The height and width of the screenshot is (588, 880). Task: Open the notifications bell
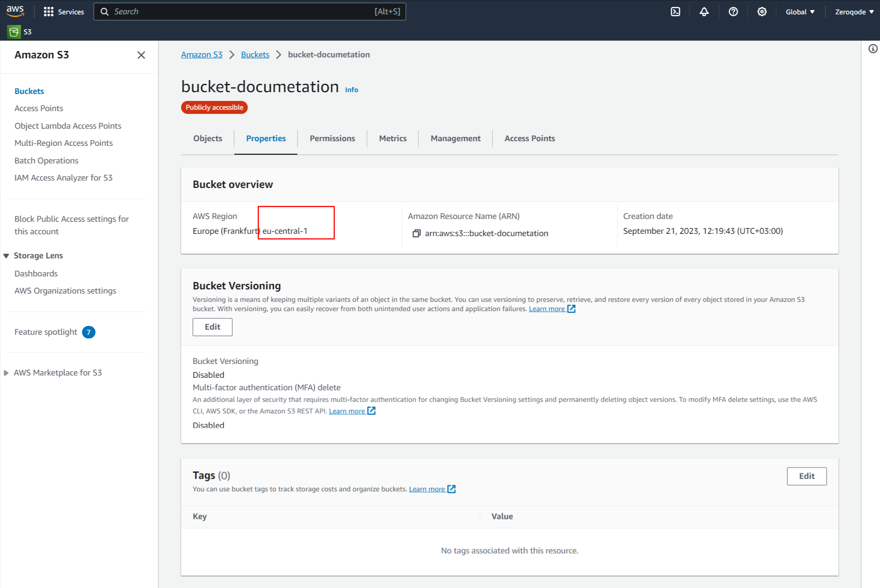pyautogui.click(x=704, y=12)
